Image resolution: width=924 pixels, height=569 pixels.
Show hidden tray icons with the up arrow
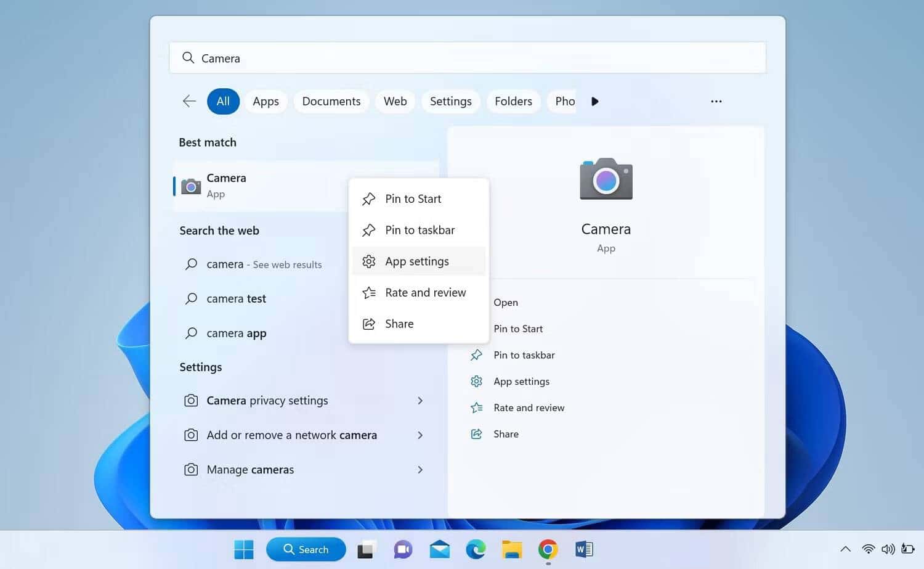click(x=846, y=549)
